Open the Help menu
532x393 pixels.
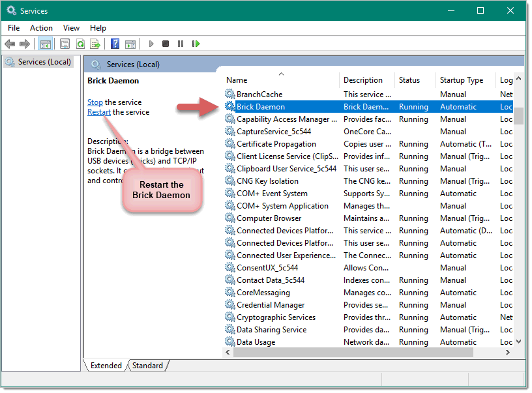point(98,28)
